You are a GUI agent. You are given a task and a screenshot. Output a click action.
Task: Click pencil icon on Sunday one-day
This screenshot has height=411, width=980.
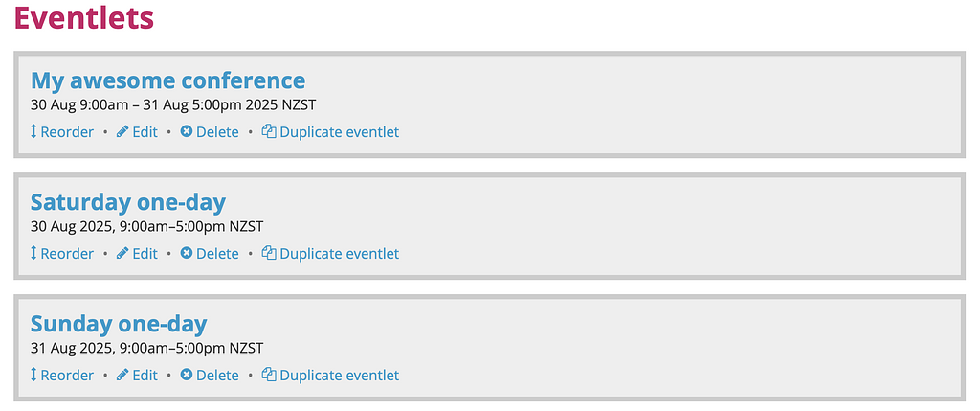pos(122,375)
